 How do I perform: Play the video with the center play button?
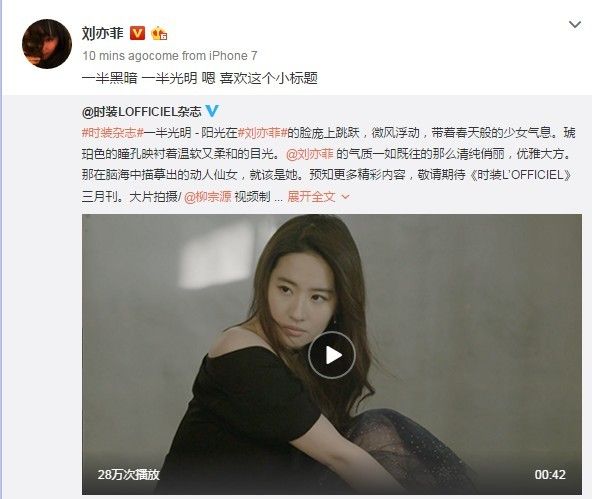(x=331, y=355)
